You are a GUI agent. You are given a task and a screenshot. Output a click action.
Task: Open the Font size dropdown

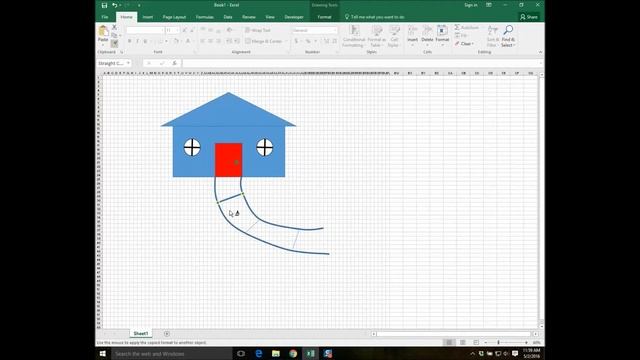177,30
